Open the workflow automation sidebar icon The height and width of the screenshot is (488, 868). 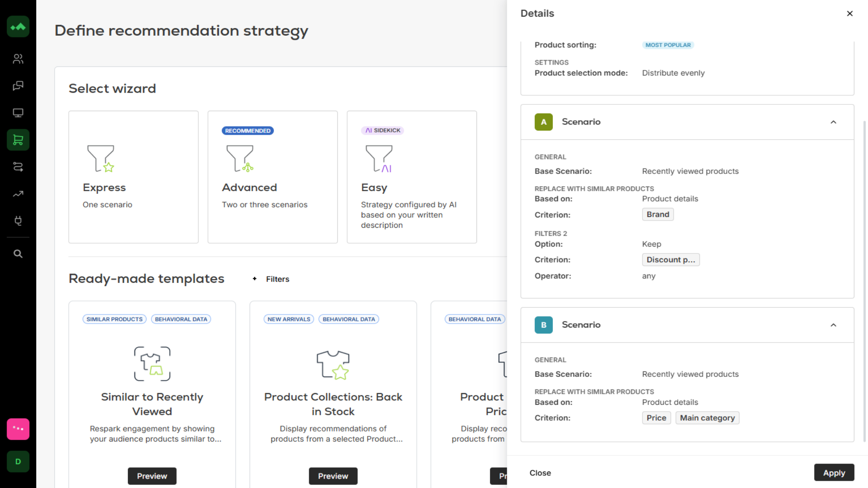tap(18, 167)
